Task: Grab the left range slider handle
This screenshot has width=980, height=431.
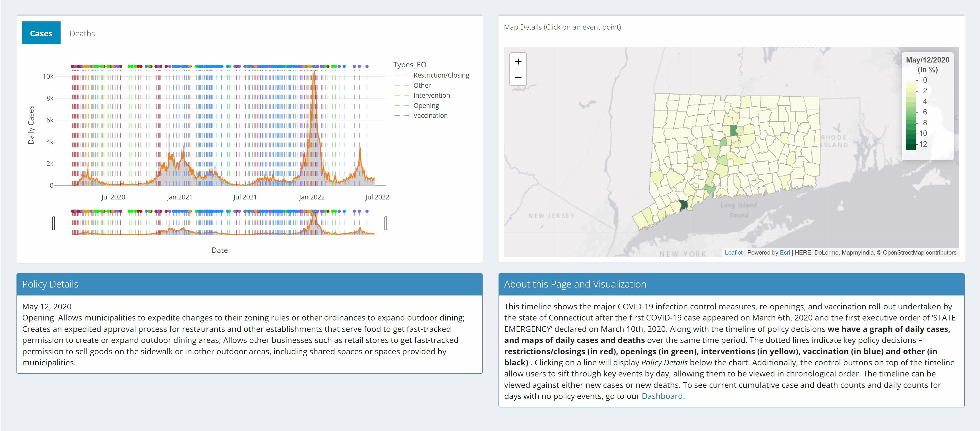Action: pos(54,223)
